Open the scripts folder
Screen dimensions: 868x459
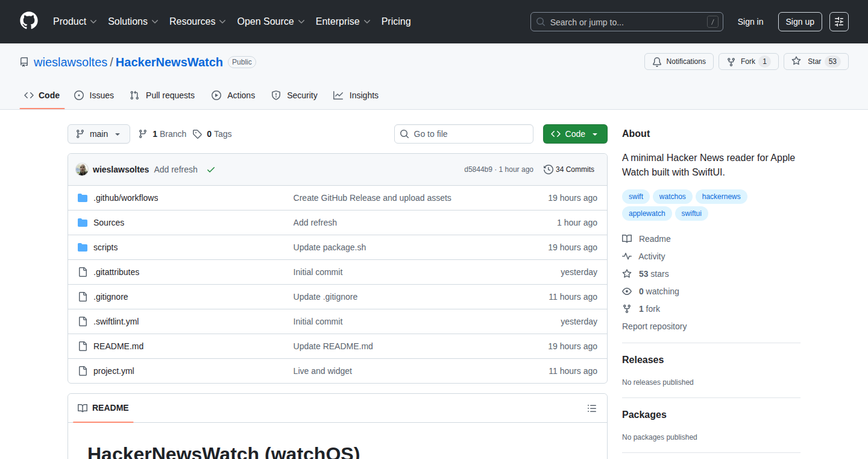105,247
